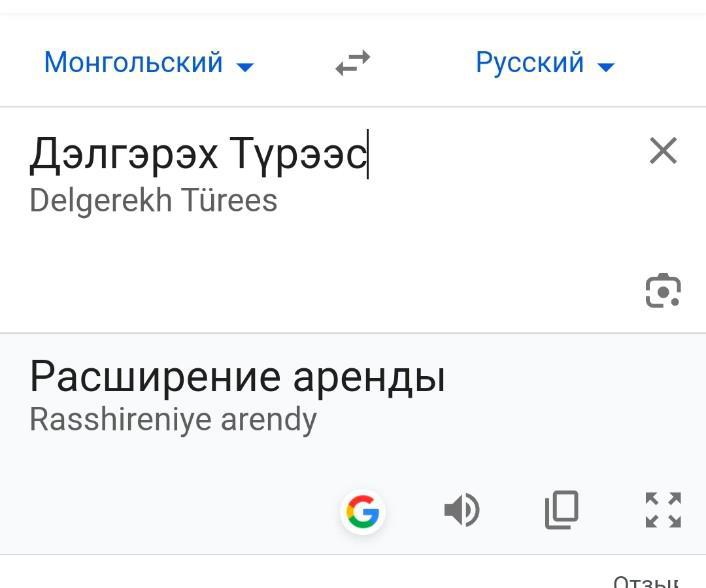Click the Google search icon for the translation
The width and height of the screenshot is (706, 588).
362,512
